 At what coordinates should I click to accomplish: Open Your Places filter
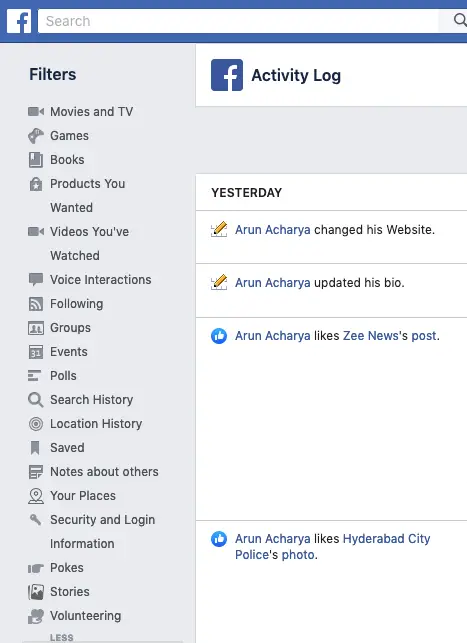coord(83,496)
